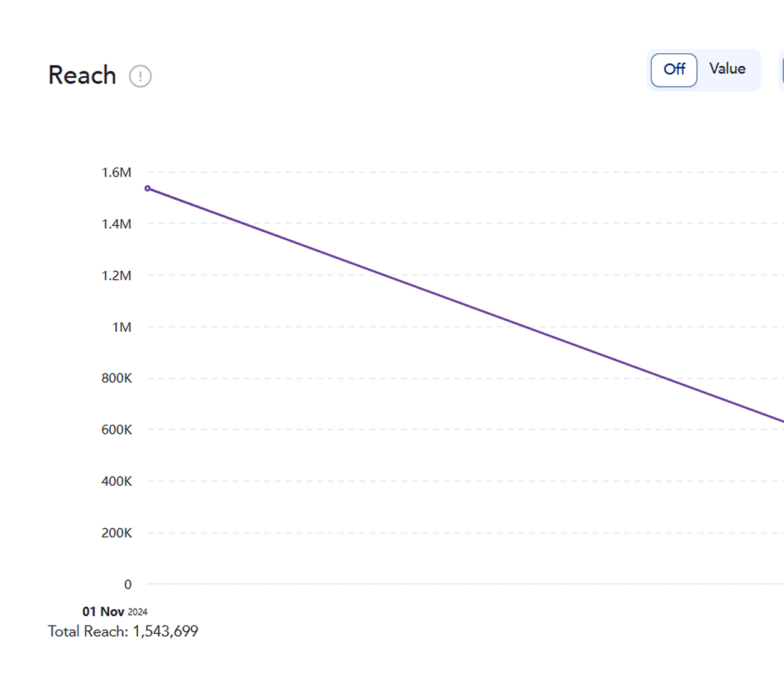Select the Off toggle option
This screenshot has height=685, width=784.
[674, 70]
